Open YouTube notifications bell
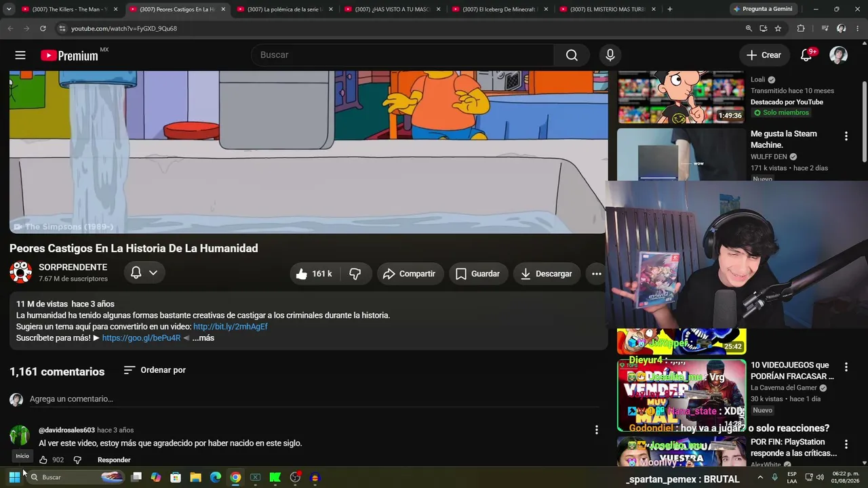 [806, 56]
